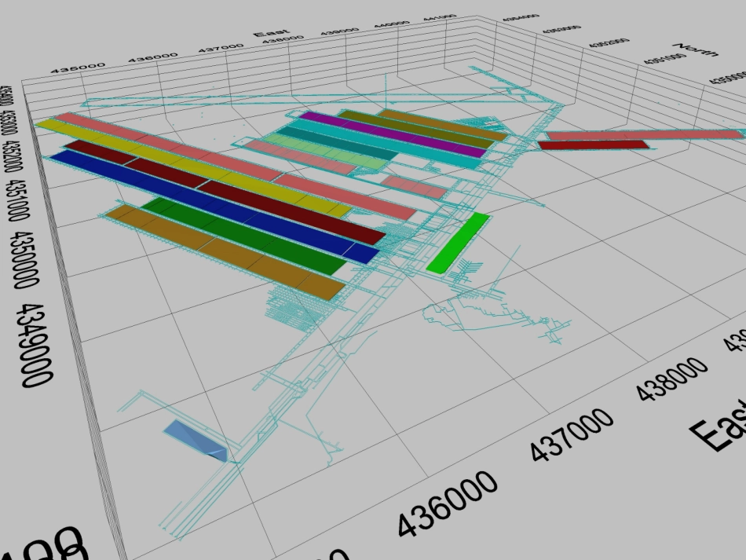Viewport: 746px width, 560px height.
Task: Select the dark teal panel
Action: click(x=338, y=142)
